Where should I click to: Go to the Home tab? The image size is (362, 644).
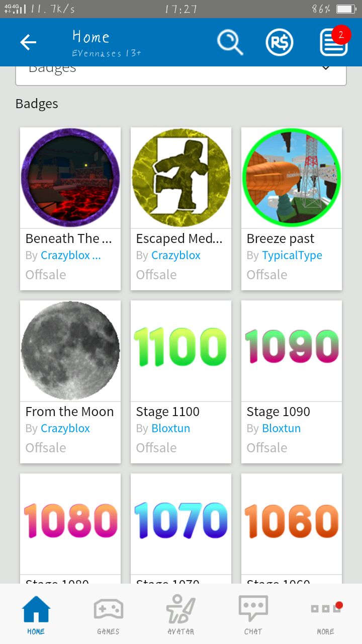click(x=36, y=615)
